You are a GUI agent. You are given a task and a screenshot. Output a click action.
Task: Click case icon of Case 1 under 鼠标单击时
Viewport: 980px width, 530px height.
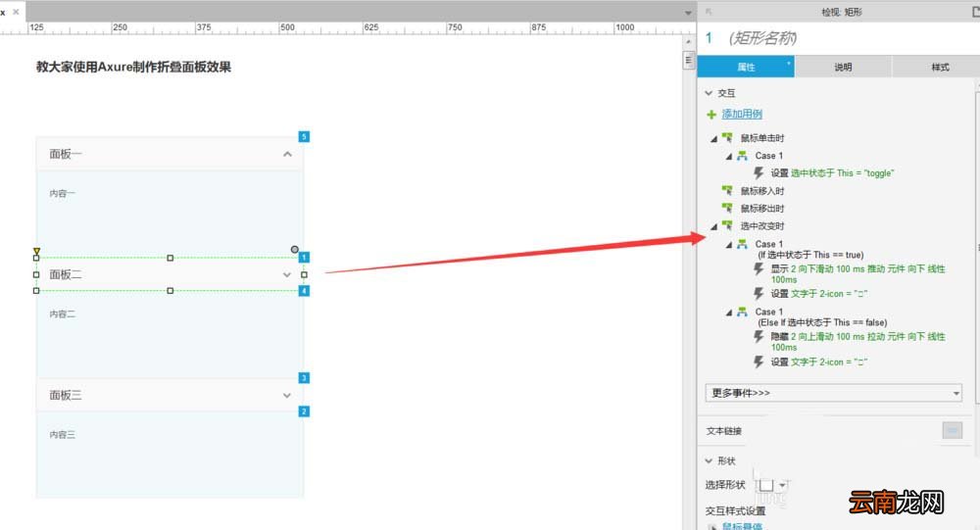pos(742,156)
